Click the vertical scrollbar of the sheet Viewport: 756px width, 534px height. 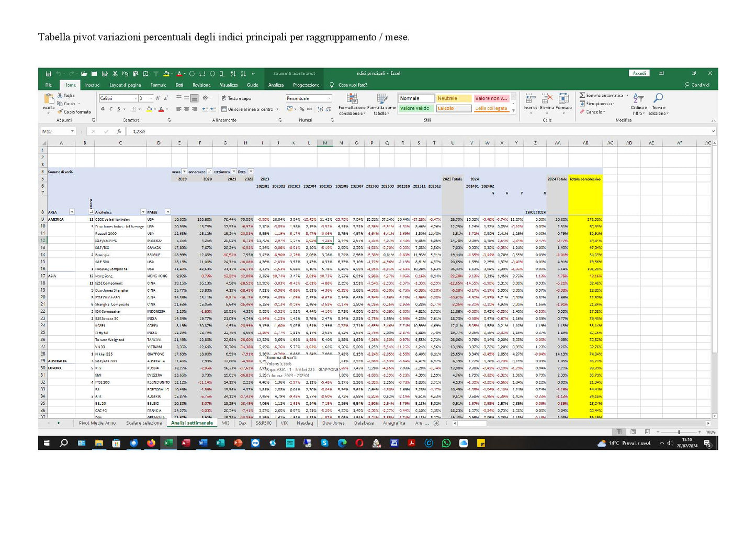click(715, 280)
